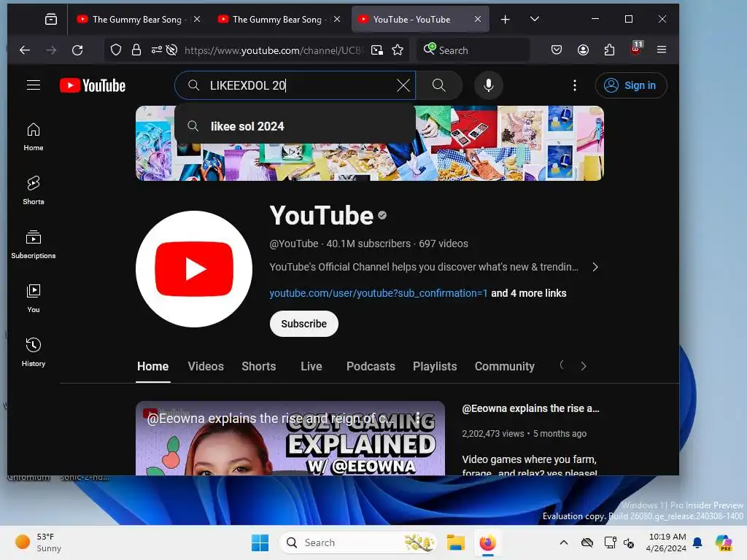This screenshot has height=560, width=747.
Task: Open the taskbar clock 10:19 AM
Action: point(666,542)
